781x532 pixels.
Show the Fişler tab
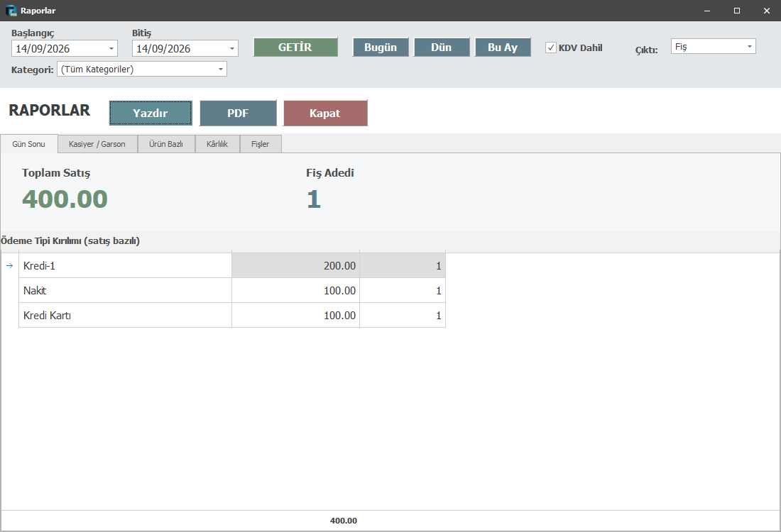260,144
